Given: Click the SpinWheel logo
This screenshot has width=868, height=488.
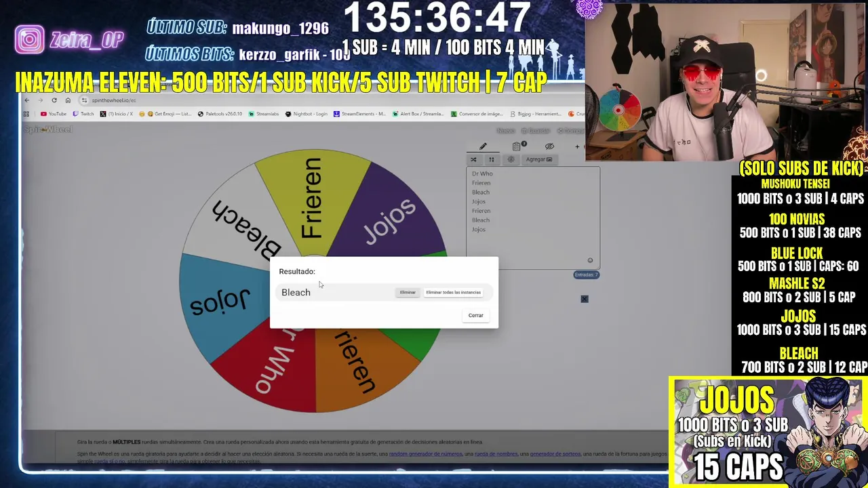Looking at the screenshot, I should point(48,129).
